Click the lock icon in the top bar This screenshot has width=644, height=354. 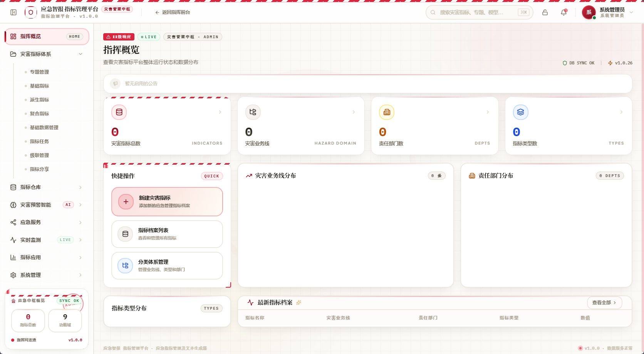click(545, 12)
